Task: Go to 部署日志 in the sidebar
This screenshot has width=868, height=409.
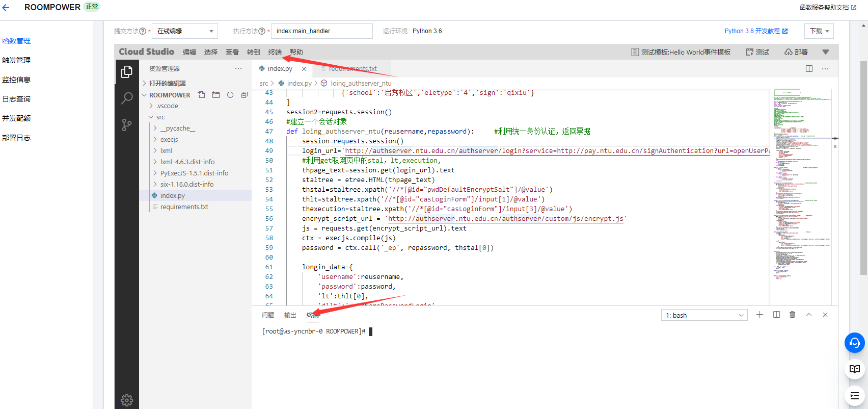Action: 16,138
